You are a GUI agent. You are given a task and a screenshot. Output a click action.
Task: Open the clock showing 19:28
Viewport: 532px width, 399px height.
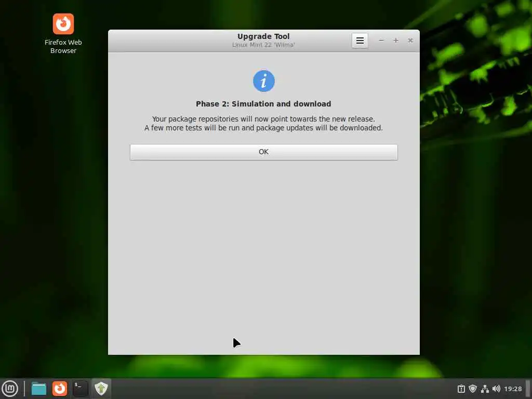(x=513, y=389)
